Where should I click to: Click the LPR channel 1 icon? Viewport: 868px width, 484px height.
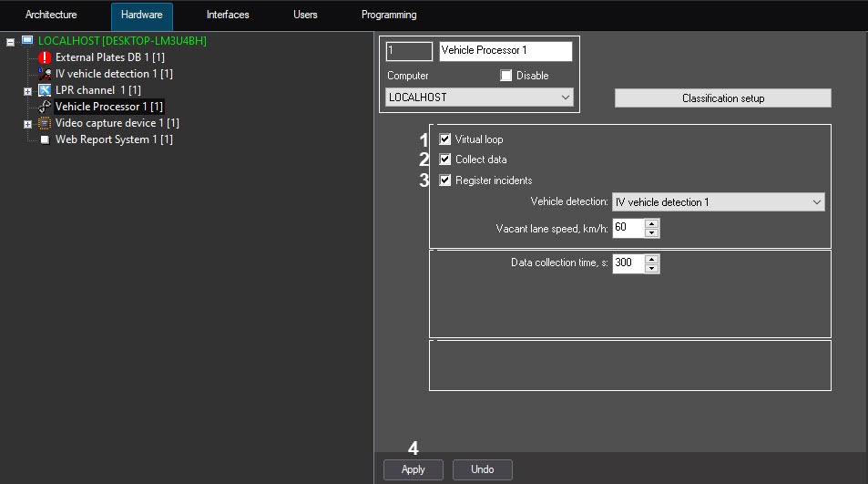point(45,90)
